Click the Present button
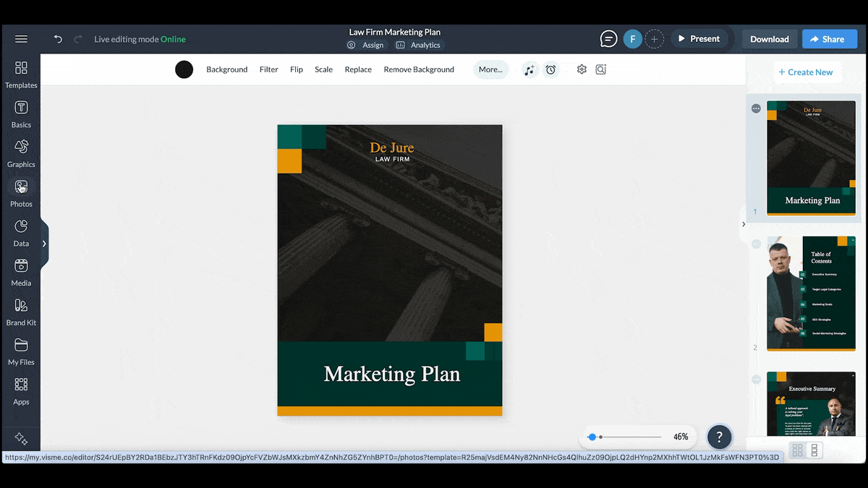 699,39
